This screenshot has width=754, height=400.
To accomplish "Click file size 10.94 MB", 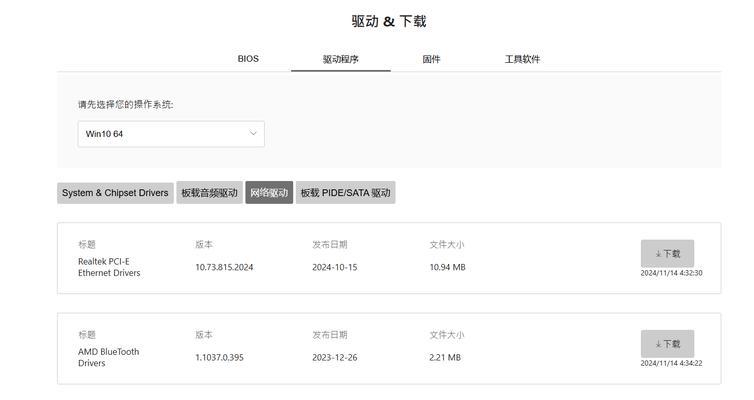I will coord(447,267).
